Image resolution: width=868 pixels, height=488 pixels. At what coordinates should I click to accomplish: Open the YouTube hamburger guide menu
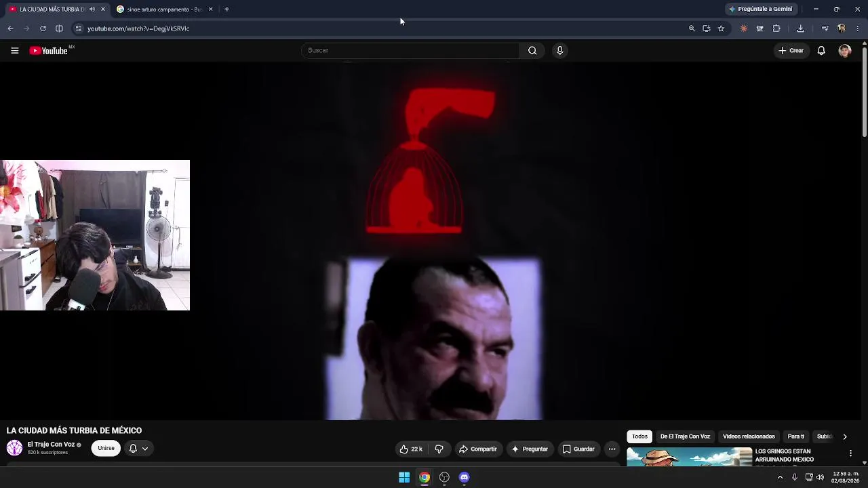coord(14,51)
